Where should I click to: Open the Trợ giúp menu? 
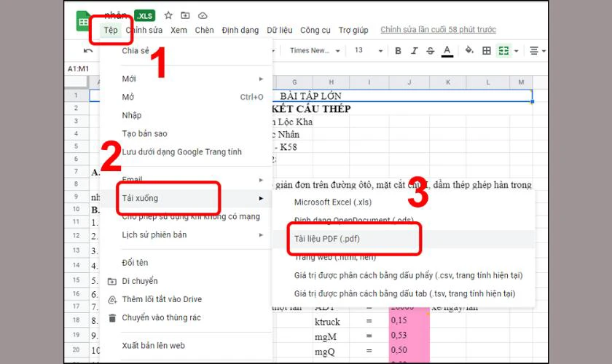coord(353,30)
